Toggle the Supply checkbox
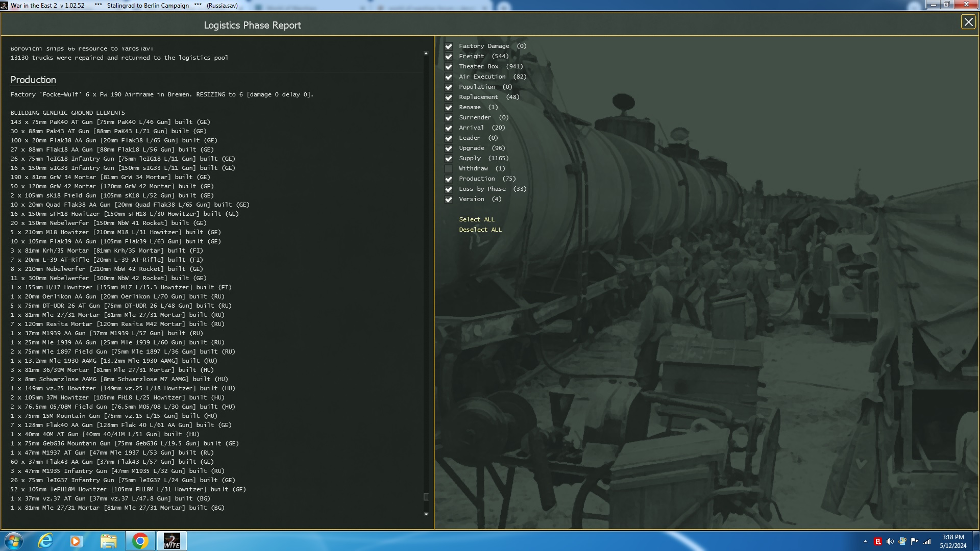 click(x=449, y=159)
